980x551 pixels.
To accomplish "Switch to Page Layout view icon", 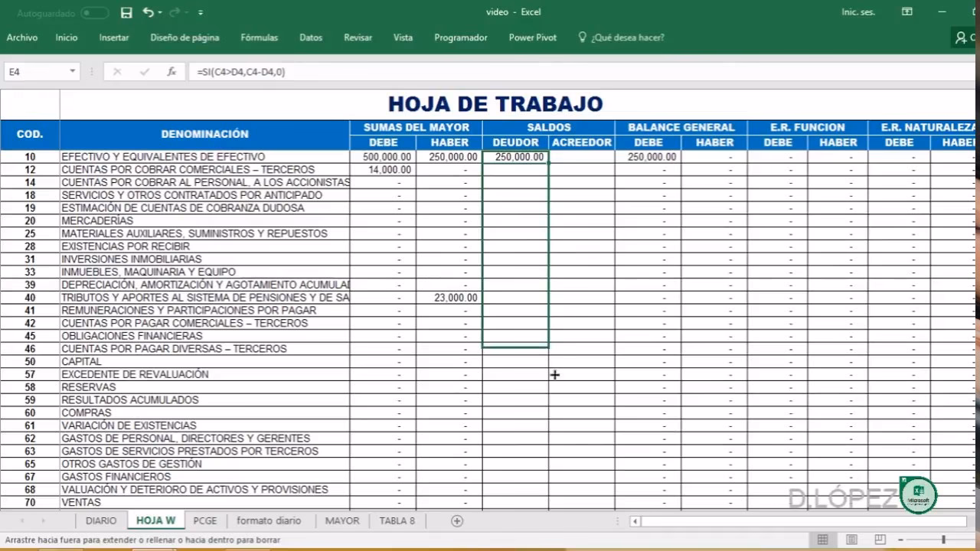I will tap(851, 539).
